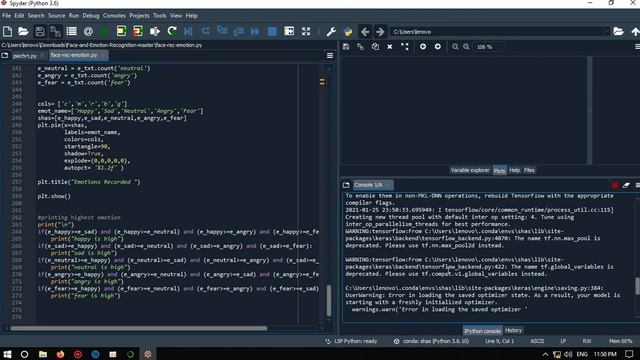Screen dimensions: 640x360
Task: Remove all plots icon
Action: [404, 47]
